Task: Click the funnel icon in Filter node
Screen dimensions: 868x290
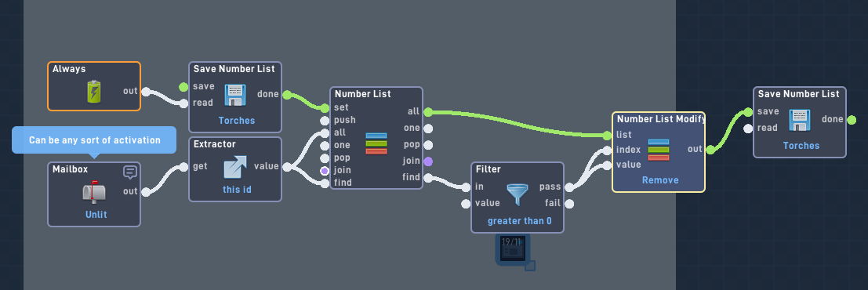Action: 517,195
